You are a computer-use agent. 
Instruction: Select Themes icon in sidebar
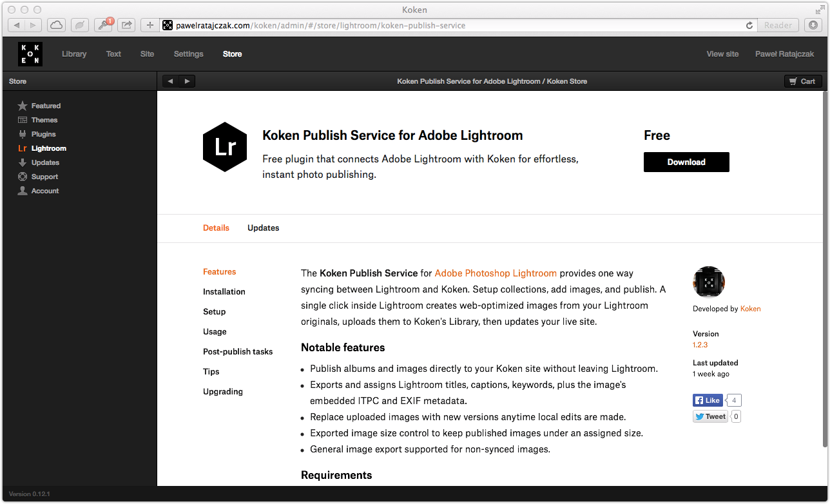point(23,120)
